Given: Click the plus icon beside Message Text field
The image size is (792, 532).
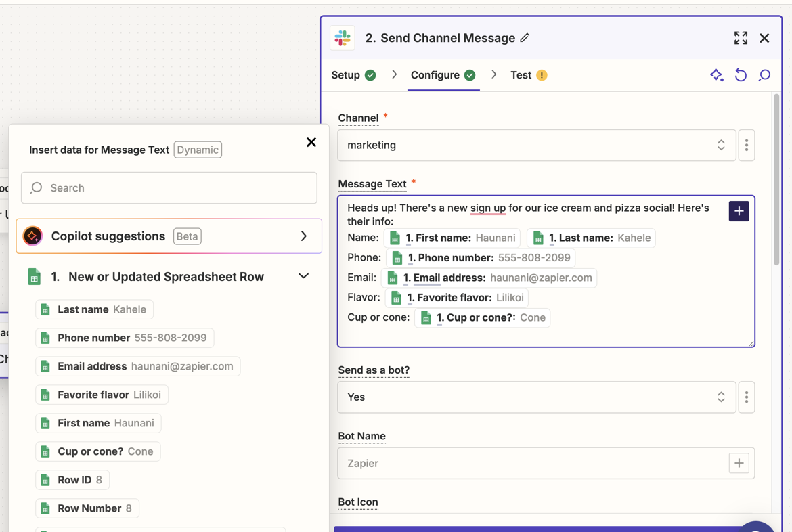Looking at the screenshot, I should click(739, 211).
